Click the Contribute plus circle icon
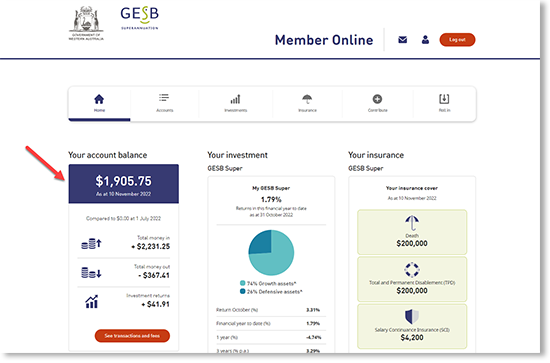This screenshot has width=550, height=363. (377, 99)
